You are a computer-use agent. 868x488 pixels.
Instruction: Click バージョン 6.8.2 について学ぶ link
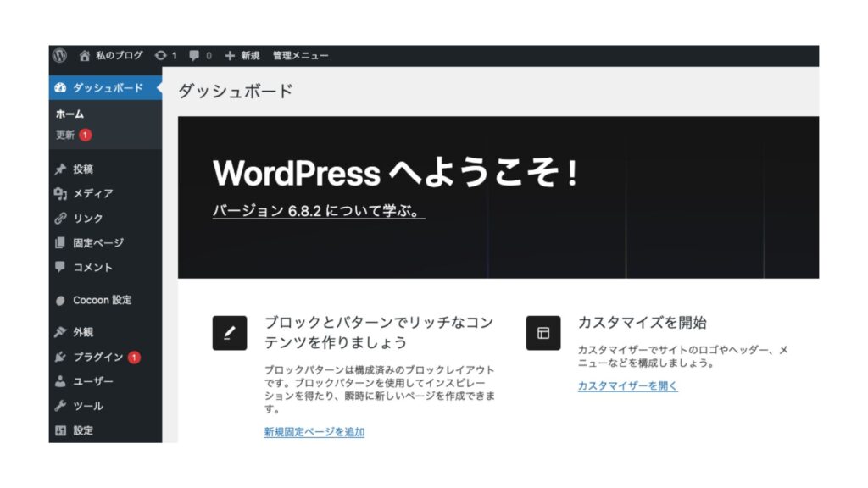pos(319,211)
